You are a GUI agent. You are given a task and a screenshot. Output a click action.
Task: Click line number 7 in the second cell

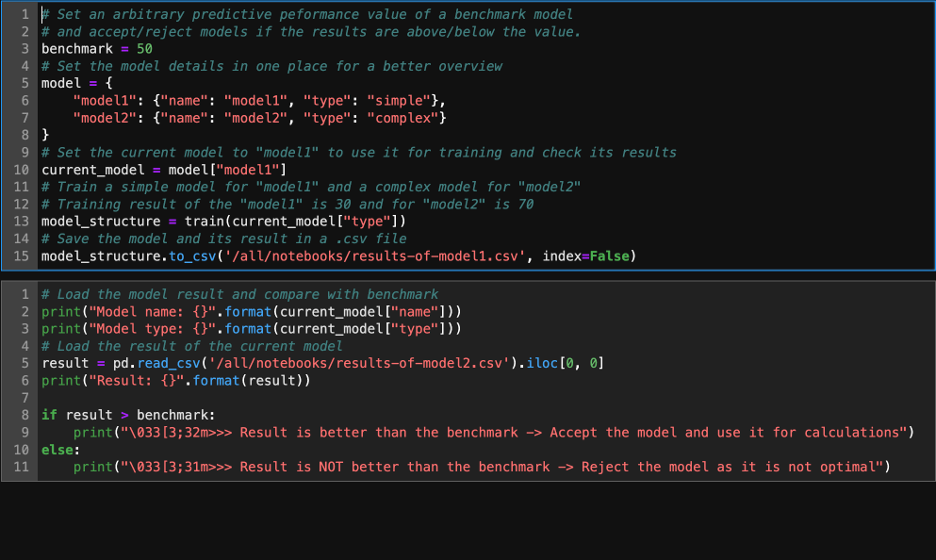[25, 398]
